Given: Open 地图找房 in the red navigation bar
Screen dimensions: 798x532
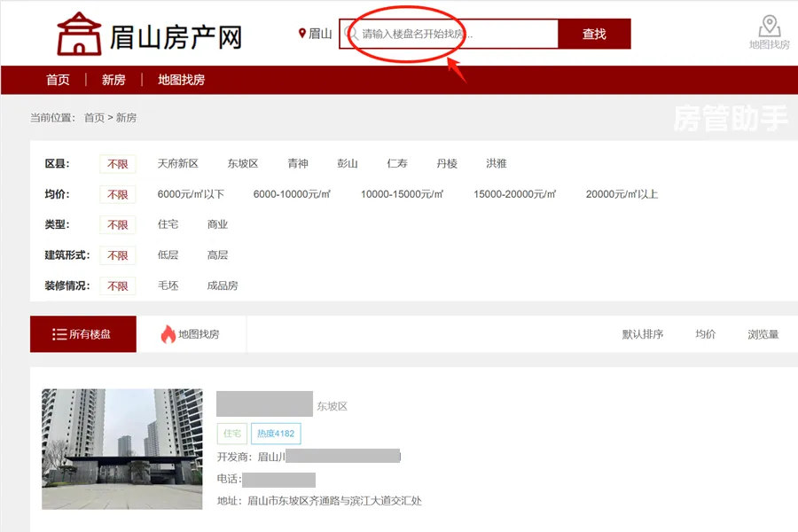Looking at the screenshot, I should 181,80.
